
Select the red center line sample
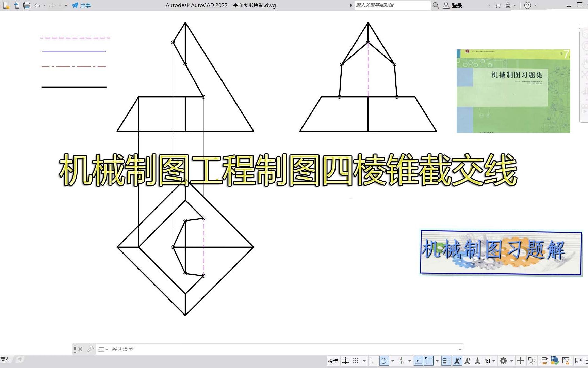click(x=73, y=66)
